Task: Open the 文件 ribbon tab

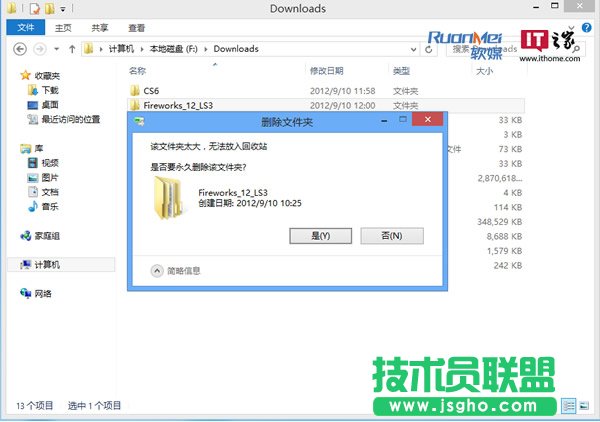Action: [26, 28]
